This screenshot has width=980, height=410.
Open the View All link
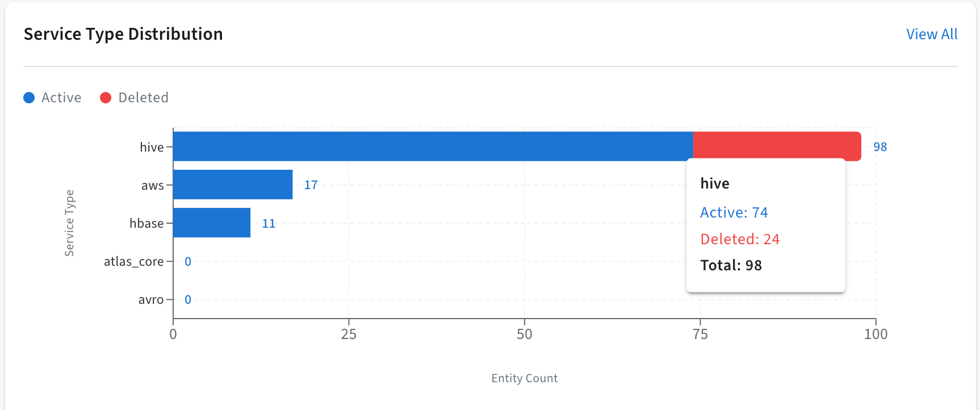932,34
